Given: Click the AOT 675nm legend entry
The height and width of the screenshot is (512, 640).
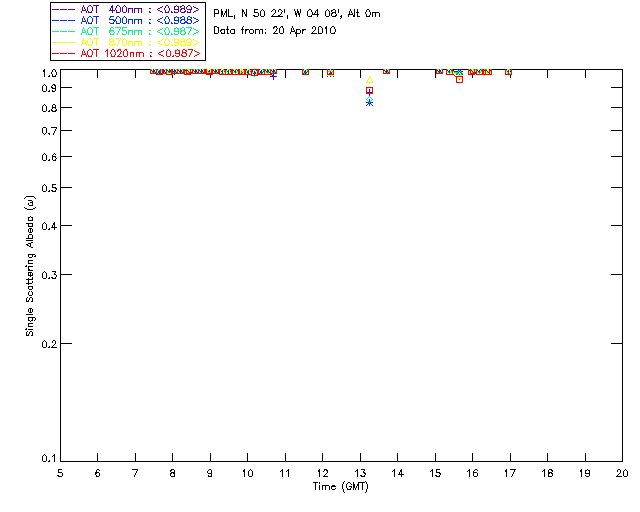Looking at the screenshot, I should [126, 31].
